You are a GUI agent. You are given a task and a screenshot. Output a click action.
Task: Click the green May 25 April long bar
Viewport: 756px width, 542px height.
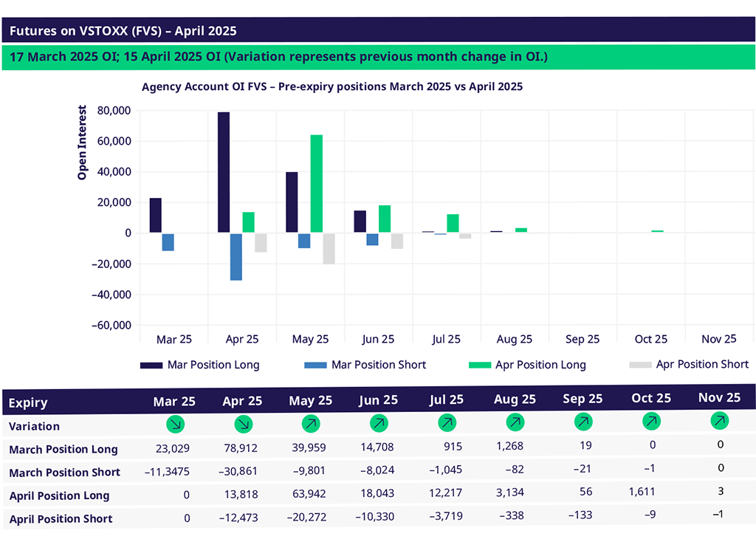click(x=316, y=184)
